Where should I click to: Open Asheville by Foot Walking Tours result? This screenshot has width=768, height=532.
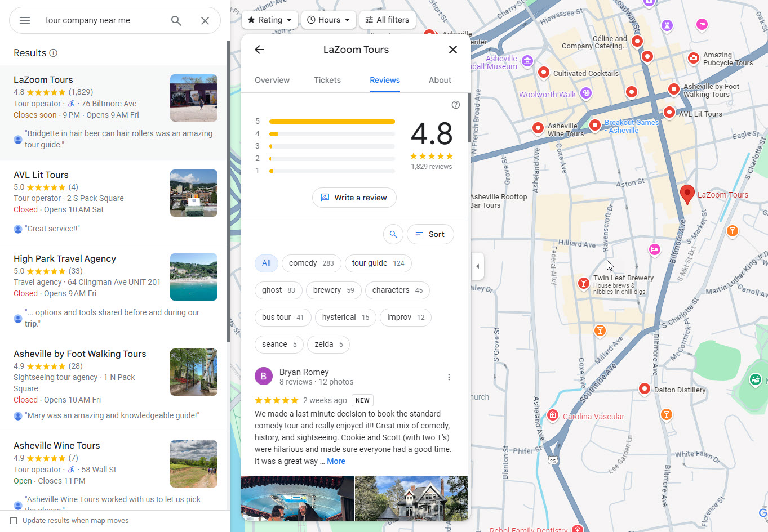pyautogui.click(x=113, y=385)
